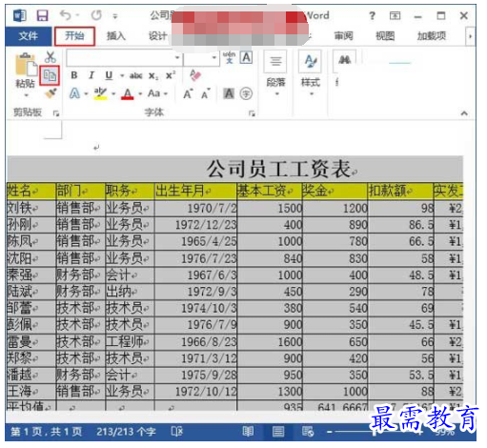Screen dimensions: 487x448
Task: Open ribbon display options icon
Action: (395, 15)
